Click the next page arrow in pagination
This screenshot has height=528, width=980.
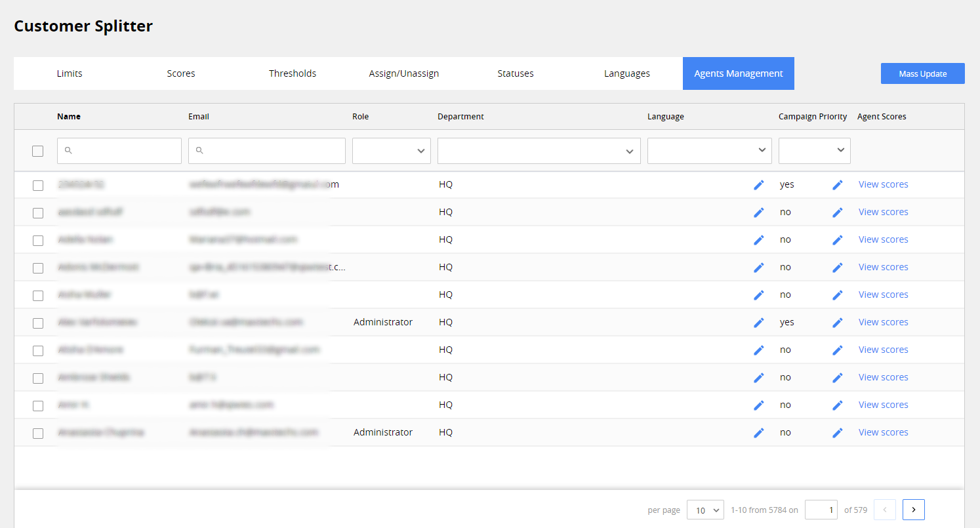pyautogui.click(x=913, y=509)
